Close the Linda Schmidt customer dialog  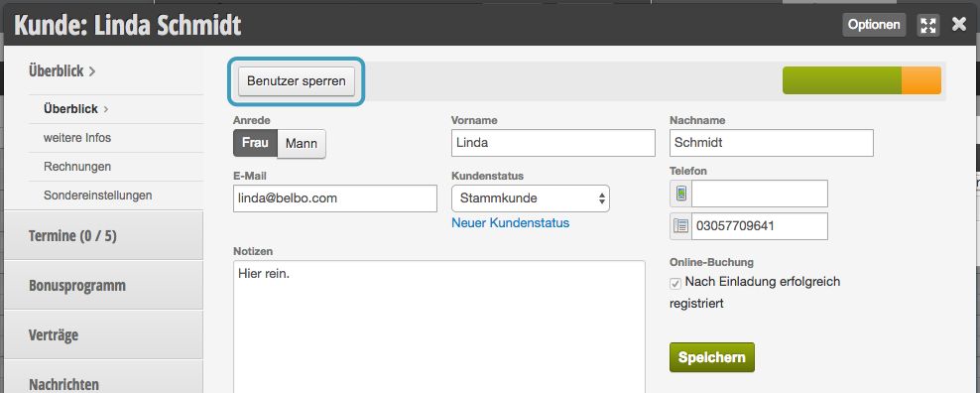(959, 25)
